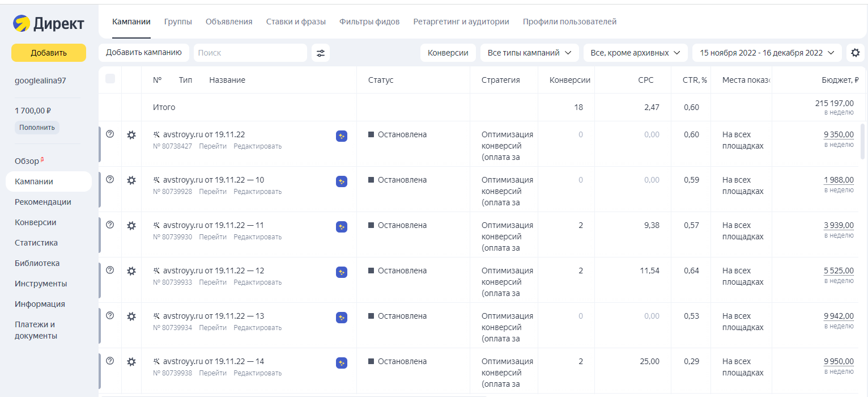Screen dimensions: 868x397
Task: Select "Статистика" in the sidebar
Action: tap(36, 243)
